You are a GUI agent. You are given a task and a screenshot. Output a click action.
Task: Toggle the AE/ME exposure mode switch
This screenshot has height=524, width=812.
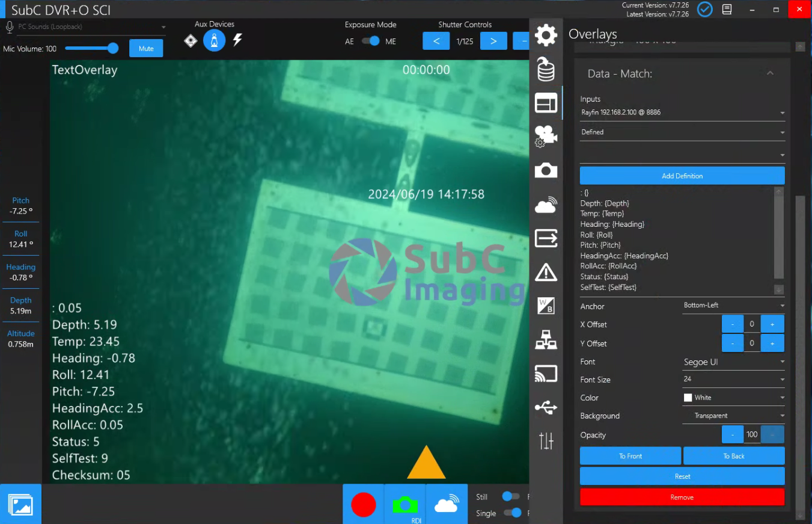pos(371,41)
